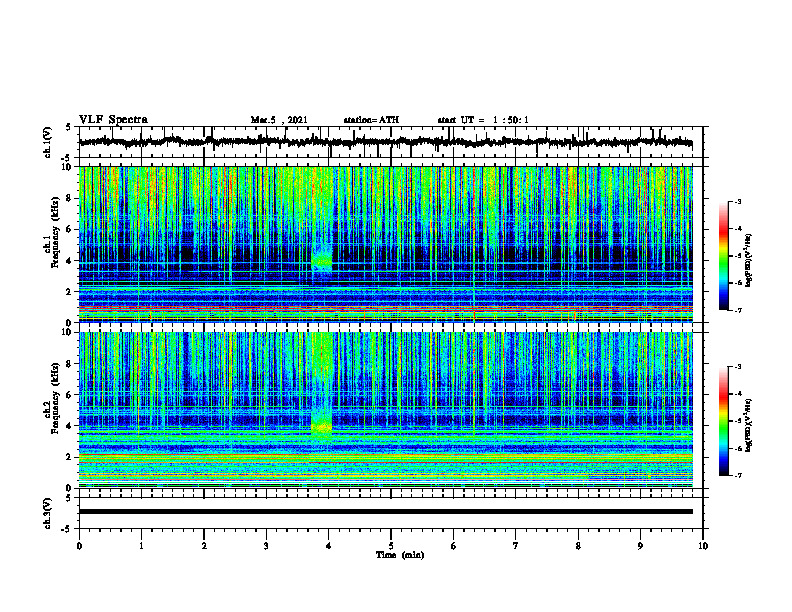Click the "-3" tick on ch.2 colorbar
Image resolution: width=792 pixels, height=612 pixels.
coord(737,367)
